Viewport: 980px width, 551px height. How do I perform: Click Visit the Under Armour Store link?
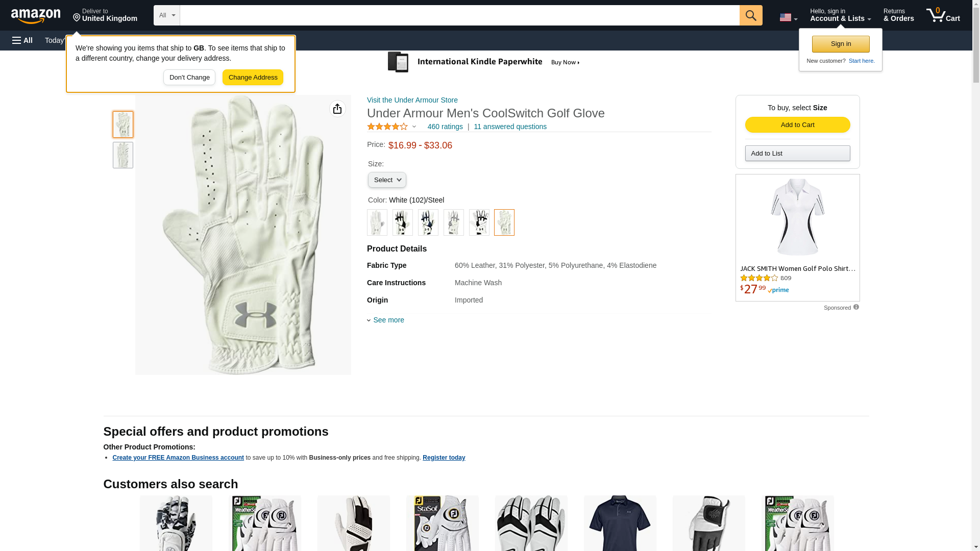tap(412, 100)
